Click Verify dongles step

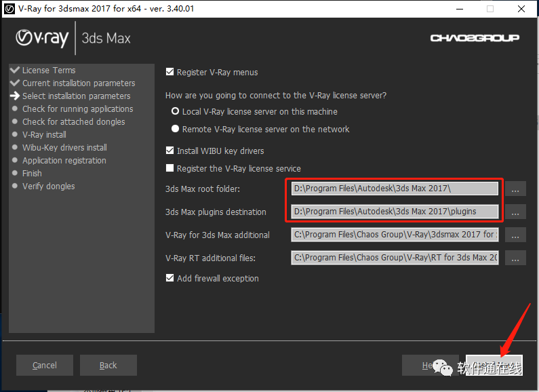(48, 187)
